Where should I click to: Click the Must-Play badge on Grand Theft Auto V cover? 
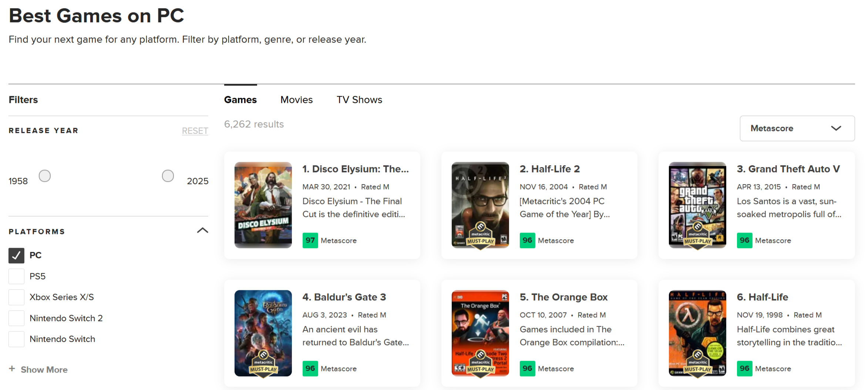click(x=697, y=236)
